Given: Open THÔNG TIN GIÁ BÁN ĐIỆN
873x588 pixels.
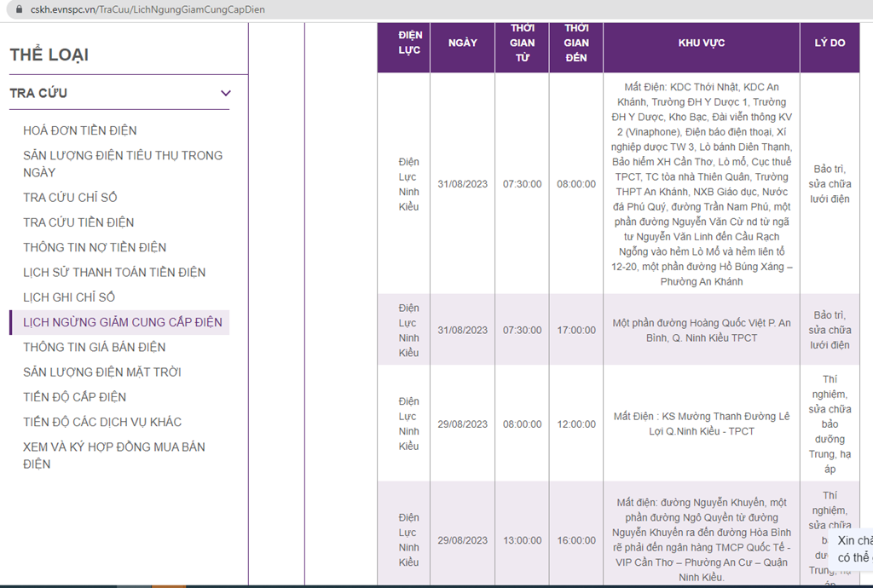Looking at the screenshot, I should [94, 347].
